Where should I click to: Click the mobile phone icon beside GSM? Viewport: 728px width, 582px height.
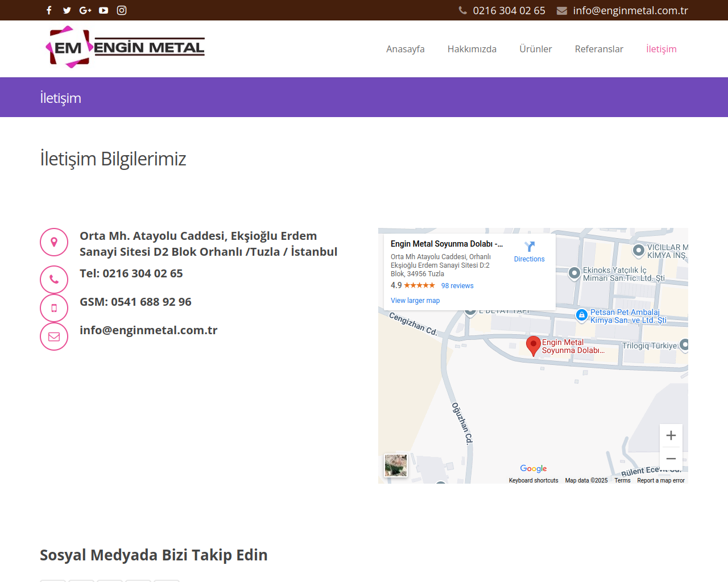(54, 308)
